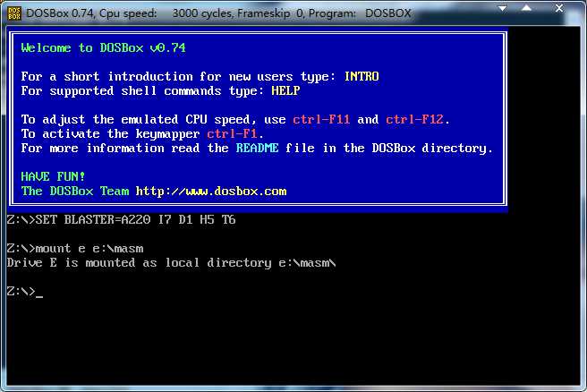Image resolution: width=587 pixels, height=392 pixels.
Task: Click the yellow HELP command text
Action: (285, 90)
